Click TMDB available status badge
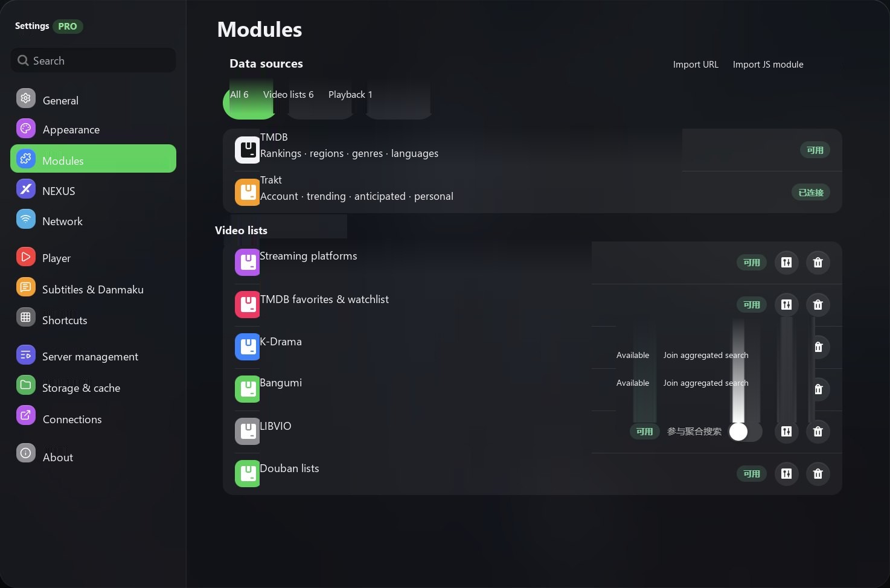Image resolution: width=890 pixels, height=588 pixels. pos(815,150)
